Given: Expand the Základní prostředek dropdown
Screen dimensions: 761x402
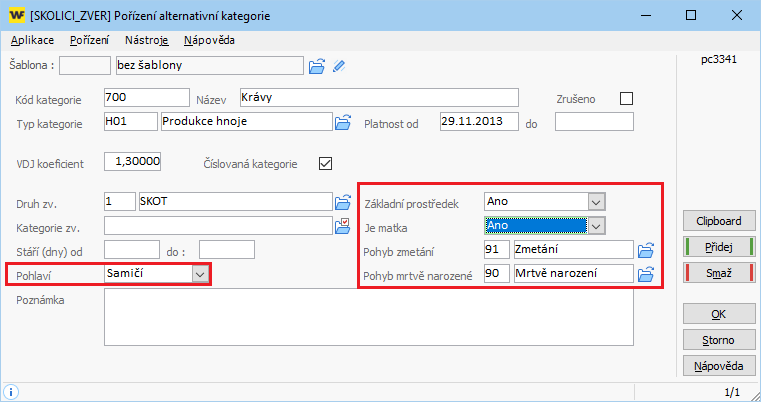Looking at the screenshot, I should [x=596, y=202].
